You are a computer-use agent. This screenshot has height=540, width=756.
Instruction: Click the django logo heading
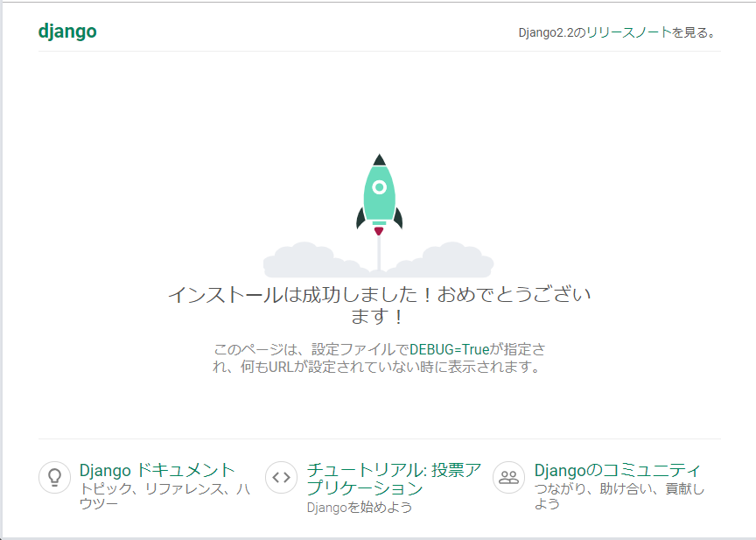67,32
